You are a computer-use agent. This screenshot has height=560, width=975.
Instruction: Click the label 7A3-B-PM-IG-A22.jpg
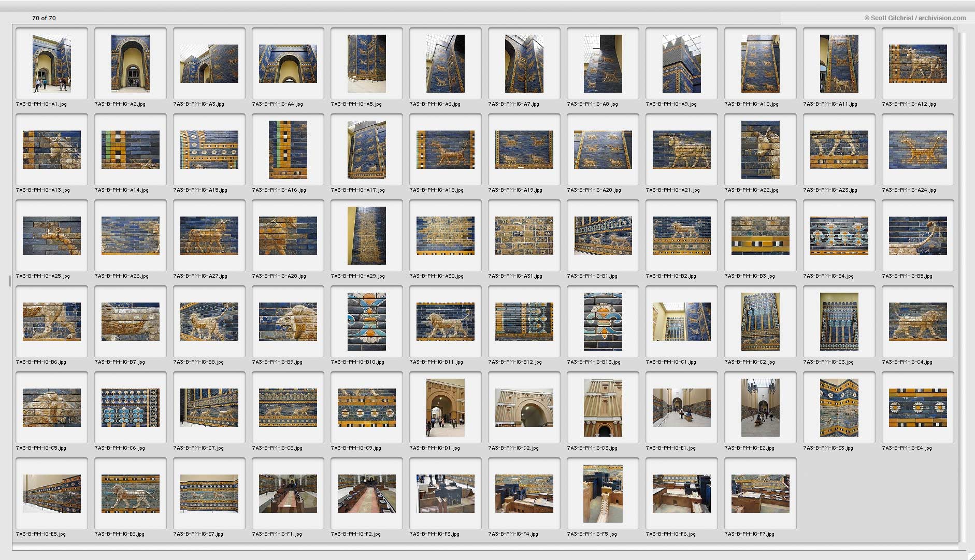(751, 190)
